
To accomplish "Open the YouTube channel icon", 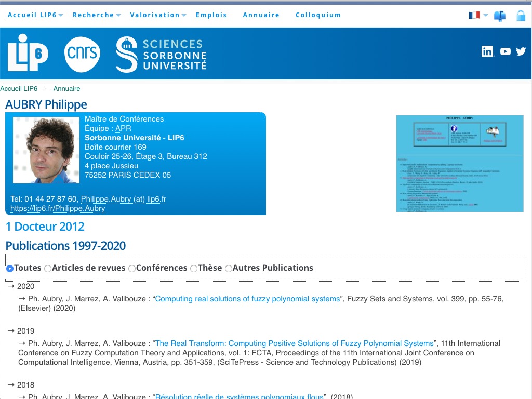I will pyautogui.click(x=505, y=51).
